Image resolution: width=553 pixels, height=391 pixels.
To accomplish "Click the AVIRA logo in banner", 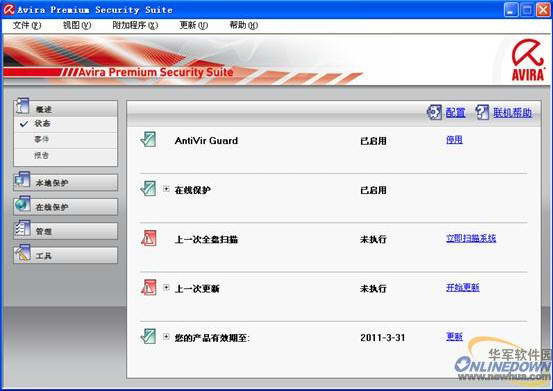I will (528, 60).
